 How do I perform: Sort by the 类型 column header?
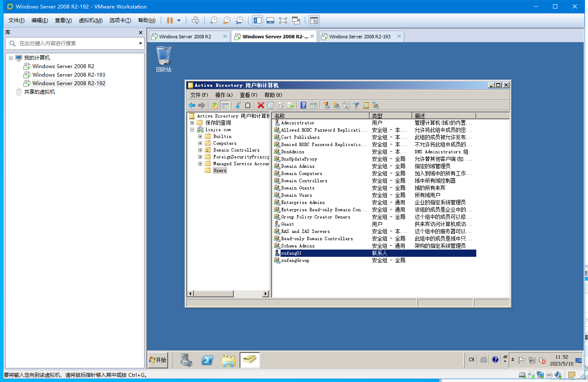[391, 116]
